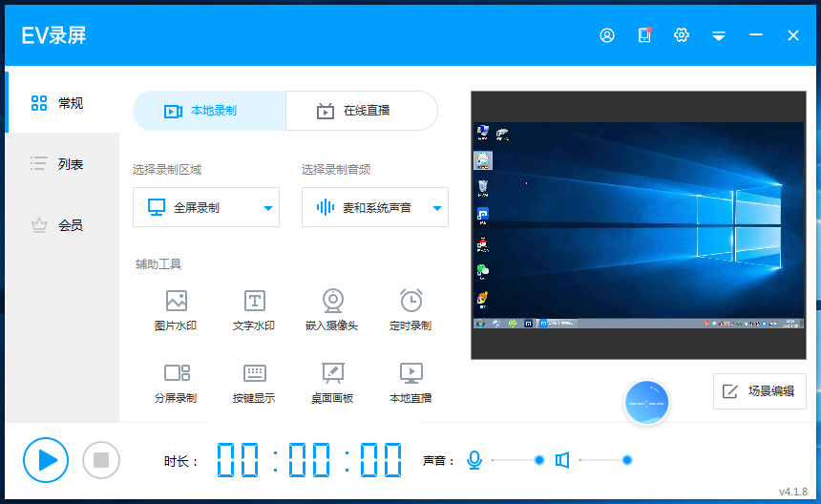
Task: Switch to the 常规 sidebar tab
Action: (x=63, y=102)
